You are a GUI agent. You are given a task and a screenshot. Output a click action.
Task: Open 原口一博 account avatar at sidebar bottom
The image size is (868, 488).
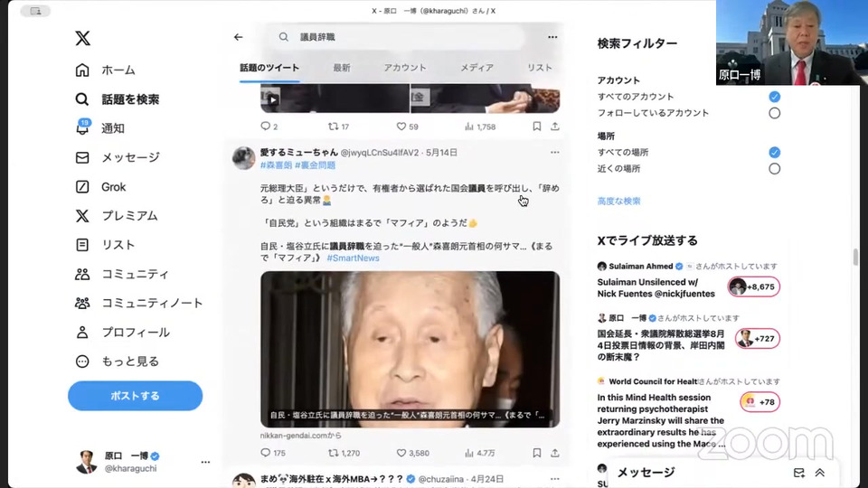[87, 462]
